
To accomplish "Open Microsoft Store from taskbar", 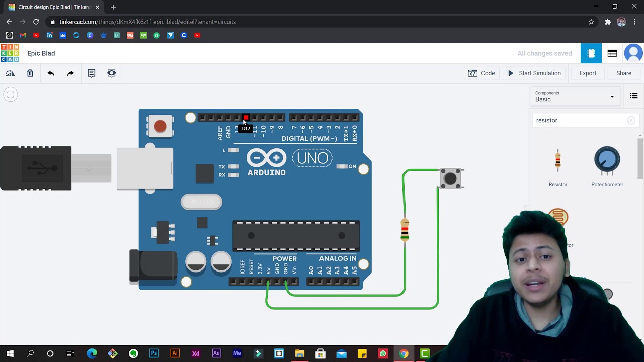I will [320, 353].
